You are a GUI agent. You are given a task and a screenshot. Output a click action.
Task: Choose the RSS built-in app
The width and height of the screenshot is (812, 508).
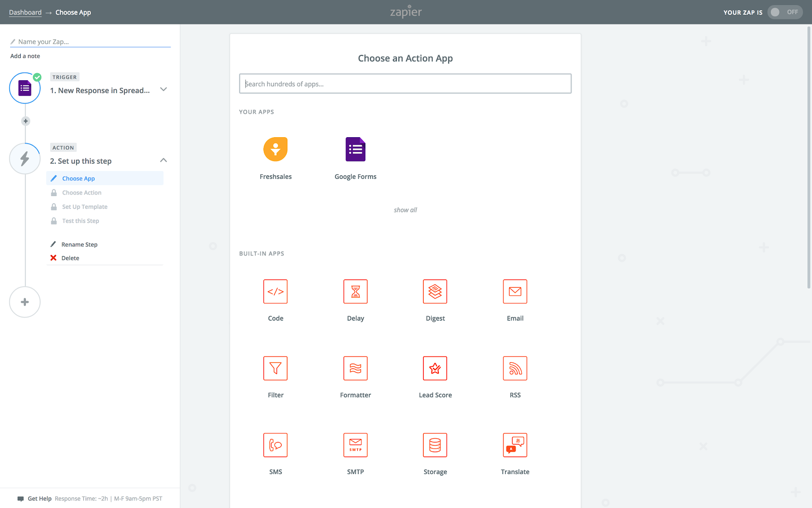(x=515, y=368)
